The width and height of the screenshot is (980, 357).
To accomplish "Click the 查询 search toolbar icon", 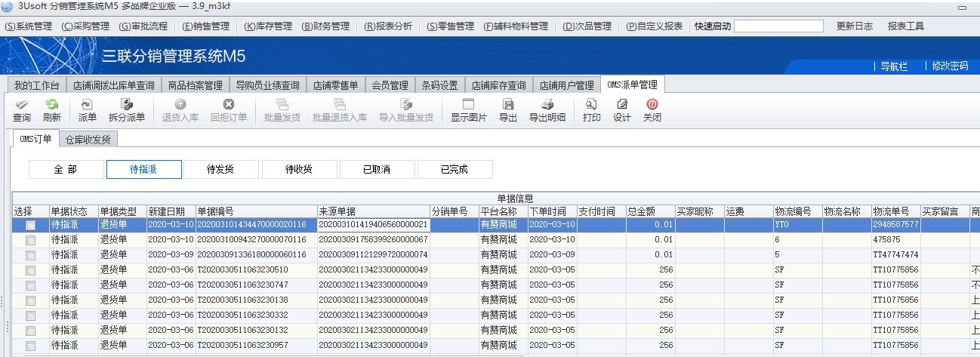I will (x=22, y=111).
